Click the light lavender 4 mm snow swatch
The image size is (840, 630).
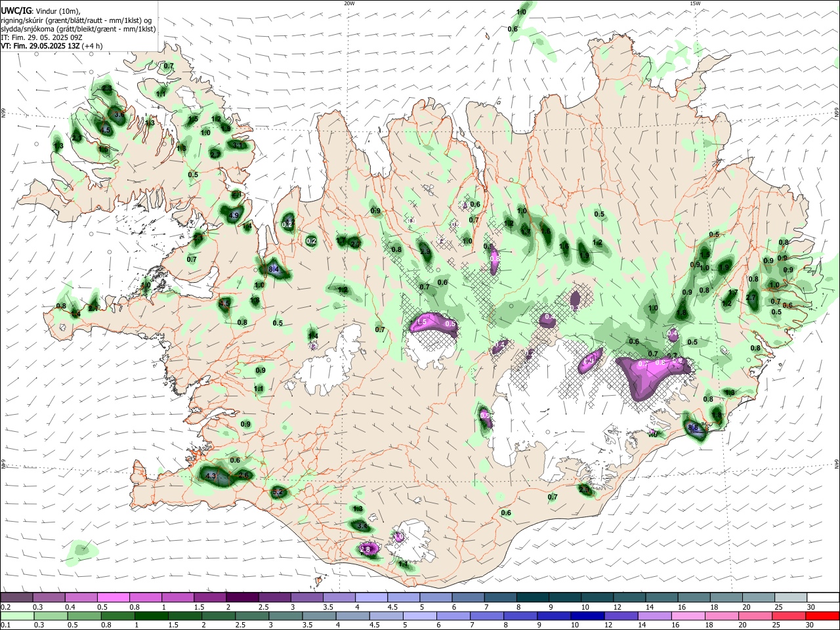point(370,597)
